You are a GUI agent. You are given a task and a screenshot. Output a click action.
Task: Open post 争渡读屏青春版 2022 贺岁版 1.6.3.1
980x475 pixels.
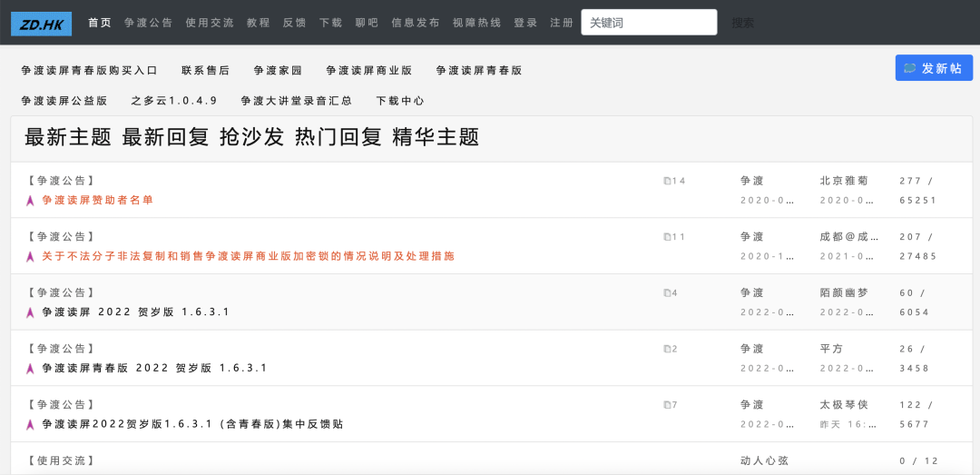coord(154,369)
